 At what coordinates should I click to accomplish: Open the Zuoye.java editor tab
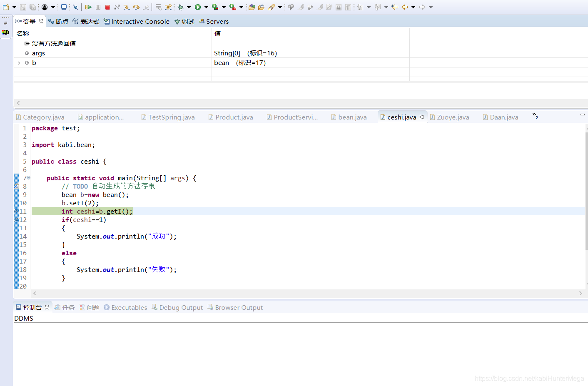[x=449, y=117]
